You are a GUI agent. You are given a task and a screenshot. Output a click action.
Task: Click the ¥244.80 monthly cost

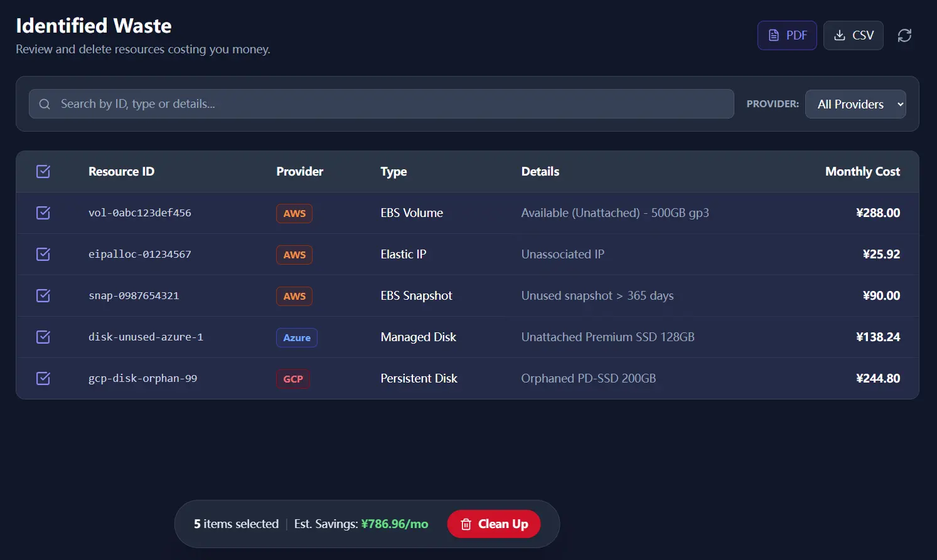point(878,378)
